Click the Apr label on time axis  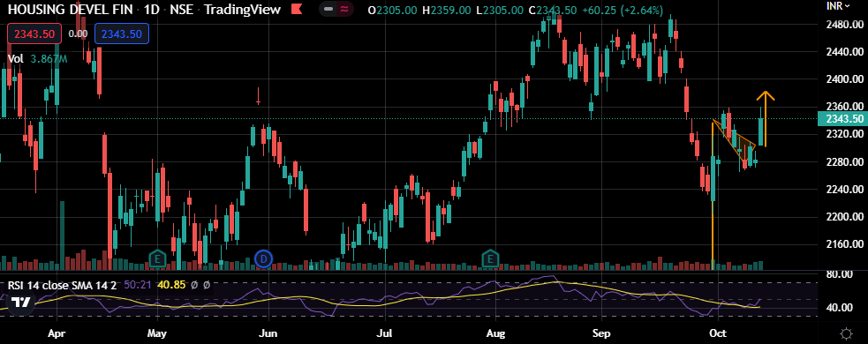click(57, 334)
